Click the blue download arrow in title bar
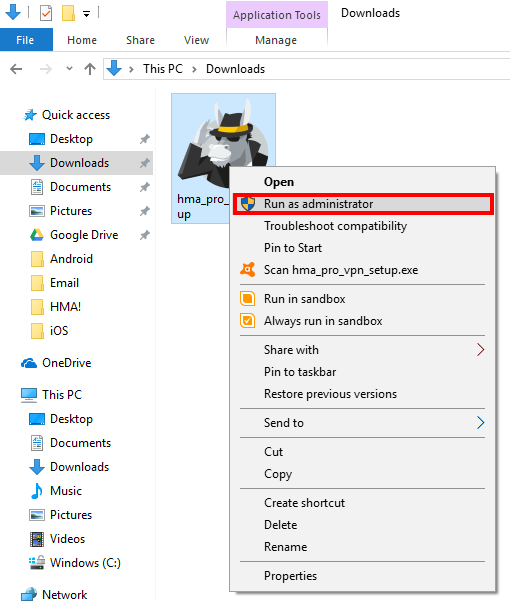 click(x=13, y=12)
